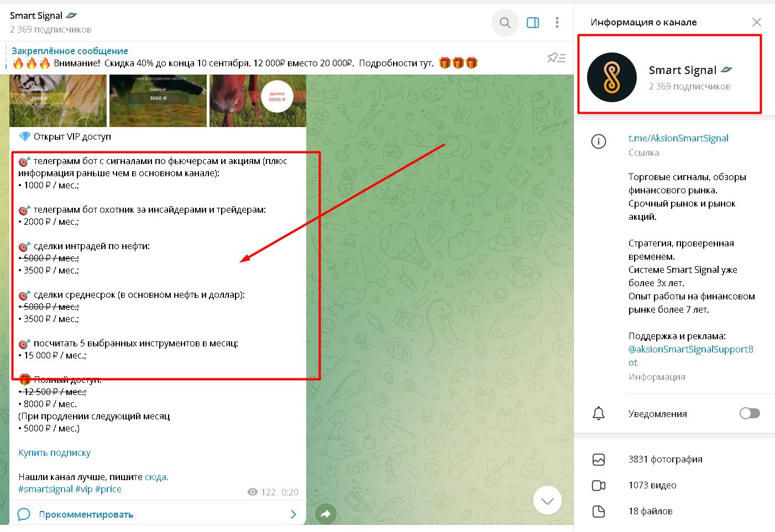Click the files document icon

click(x=599, y=511)
